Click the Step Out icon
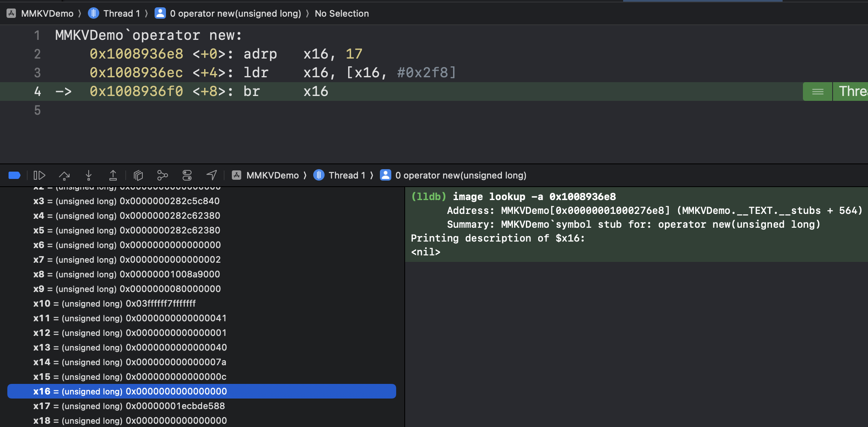 click(113, 175)
